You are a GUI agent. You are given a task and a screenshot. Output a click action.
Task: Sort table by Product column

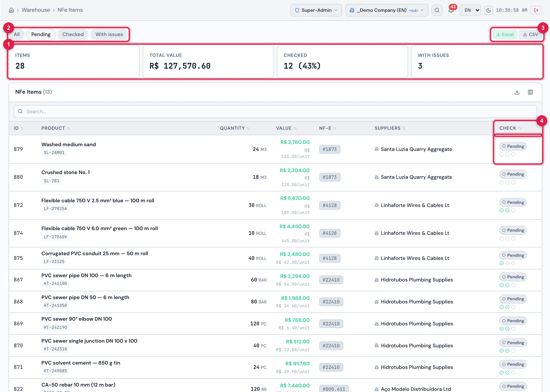[x=56, y=128]
